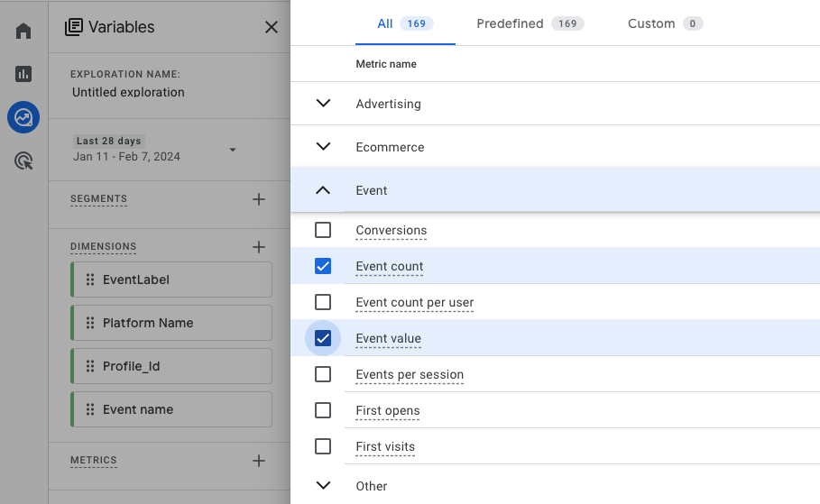Check the First visits checkbox
The height and width of the screenshot is (504, 820).
point(323,446)
